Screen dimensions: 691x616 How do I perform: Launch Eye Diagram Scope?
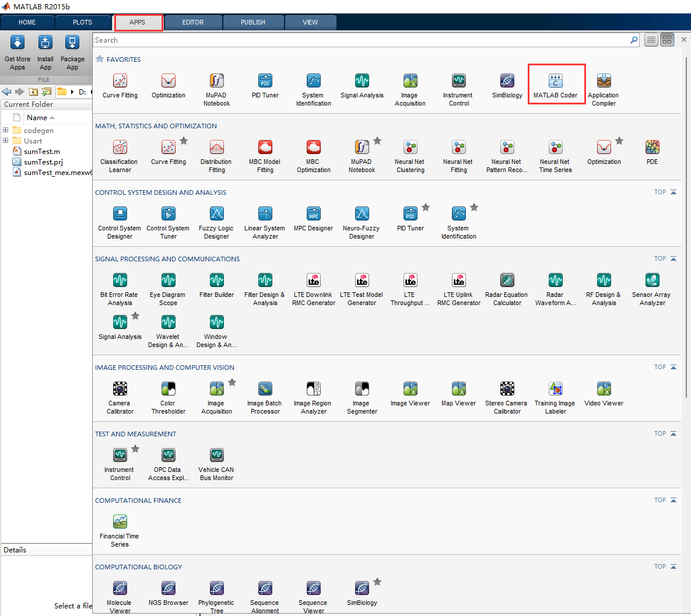point(168,289)
